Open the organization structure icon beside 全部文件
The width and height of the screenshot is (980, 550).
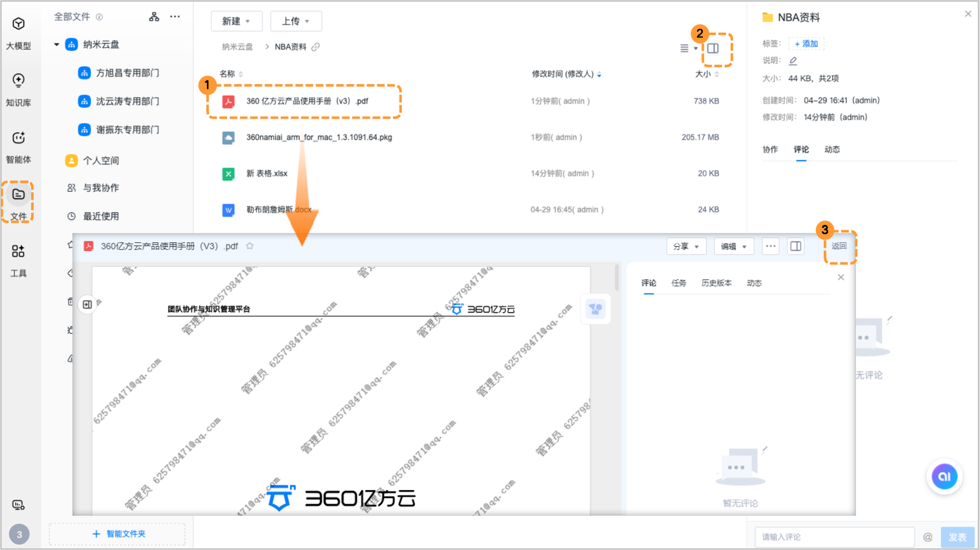[154, 17]
